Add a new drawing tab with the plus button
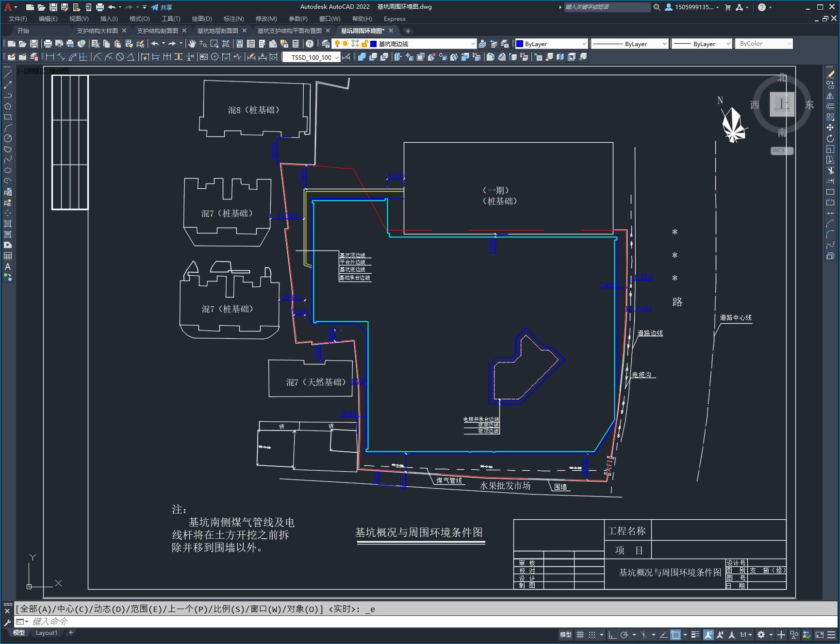 click(408, 31)
